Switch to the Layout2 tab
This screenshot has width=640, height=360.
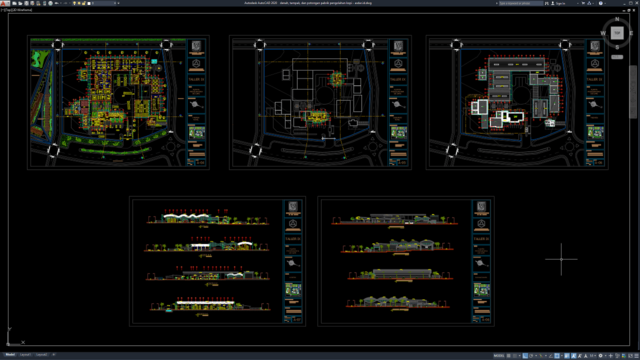41,355
